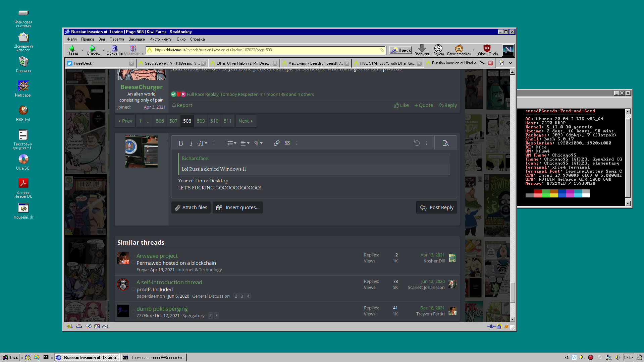Click the uBlock Origin icon
This screenshot has width=644, height=362.
tap(487, 50)
